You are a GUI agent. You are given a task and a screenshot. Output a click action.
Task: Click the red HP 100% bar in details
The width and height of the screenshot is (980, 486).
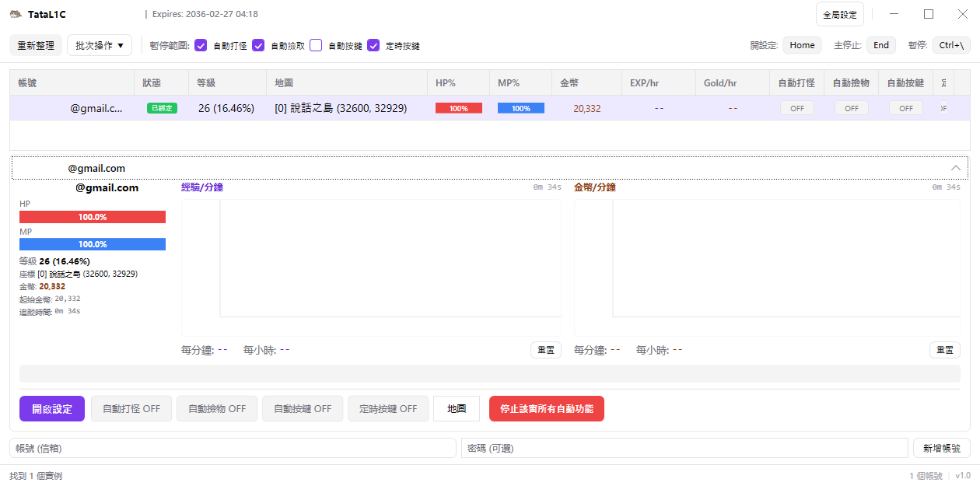tap(93, 217)
